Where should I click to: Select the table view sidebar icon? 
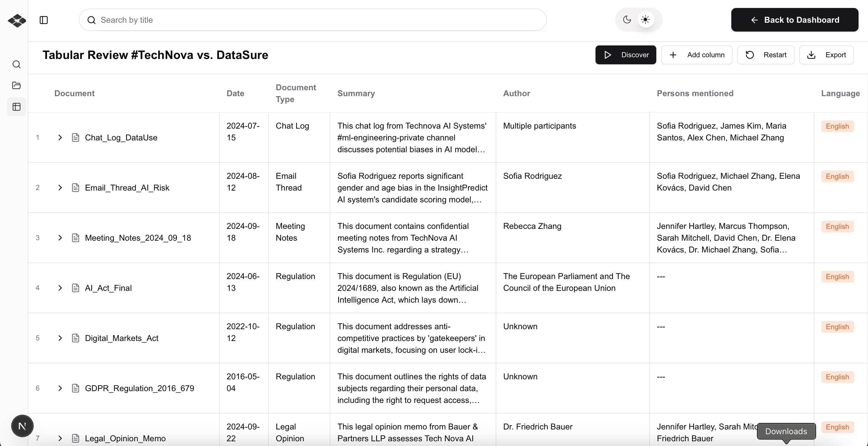coord(17,107)
